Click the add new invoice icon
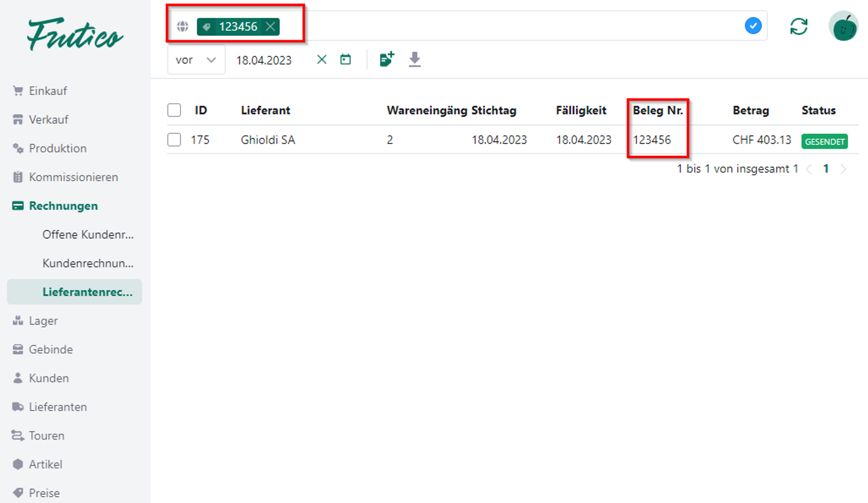This screenshot has width=868, height=503. point(387,59)
